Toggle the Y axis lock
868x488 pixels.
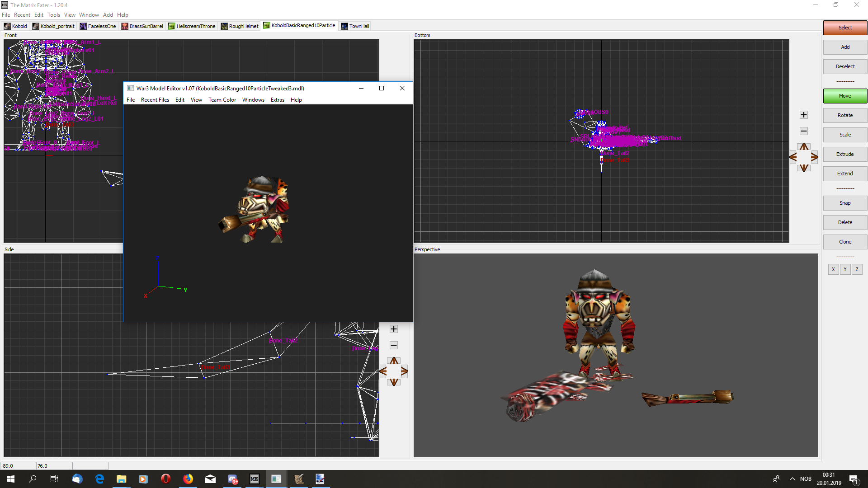845,269
